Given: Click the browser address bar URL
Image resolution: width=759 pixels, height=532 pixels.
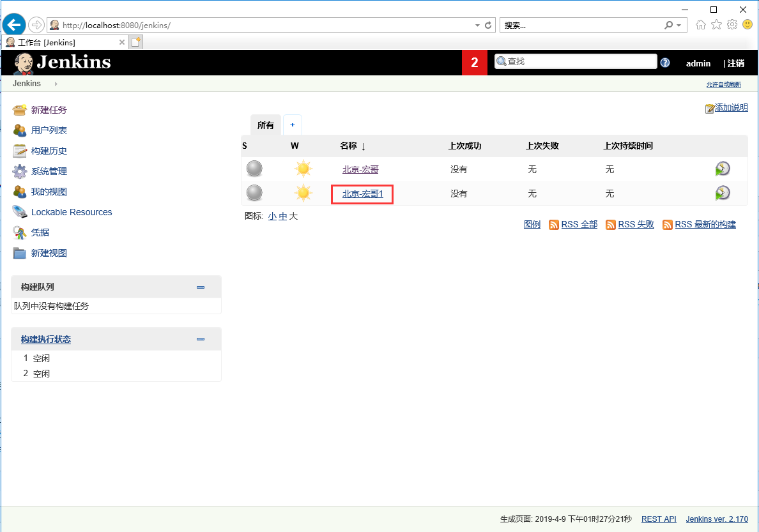Looking at the screenshot, I should 116,25.
